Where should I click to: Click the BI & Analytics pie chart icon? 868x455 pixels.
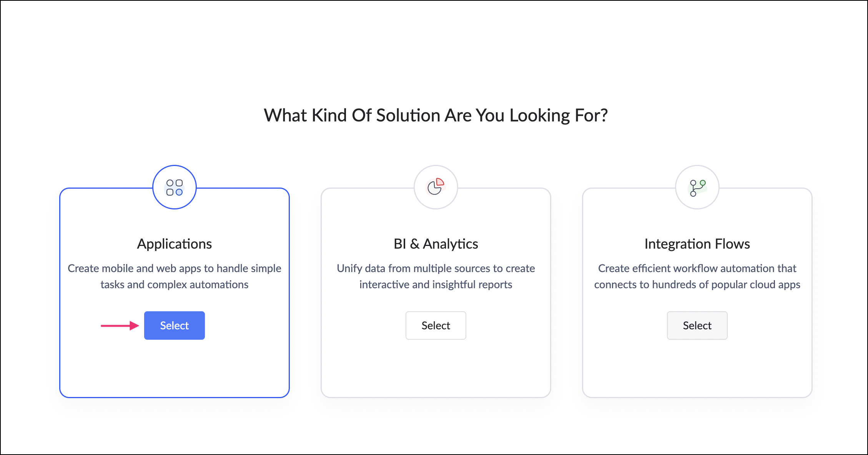pyautogui.click(x=436, y=187)
